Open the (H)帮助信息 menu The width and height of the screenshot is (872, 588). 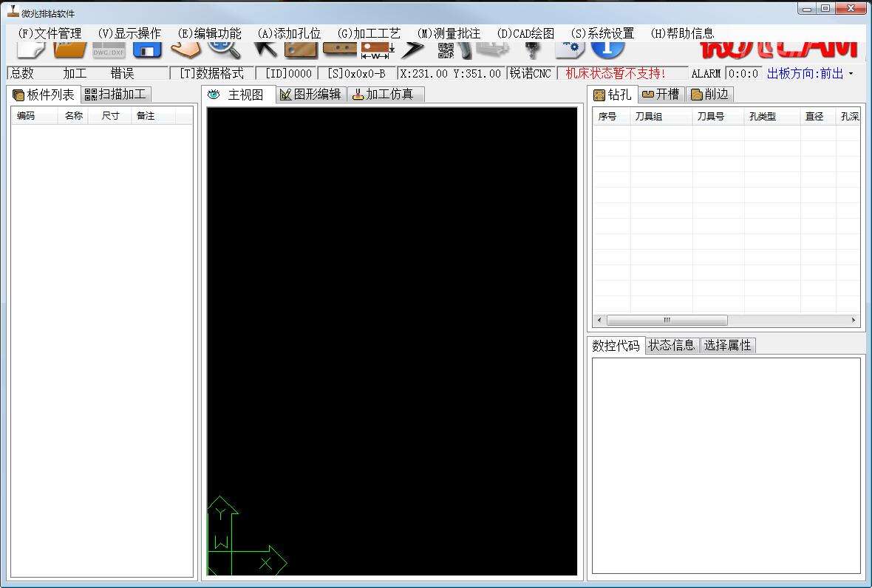682,33
